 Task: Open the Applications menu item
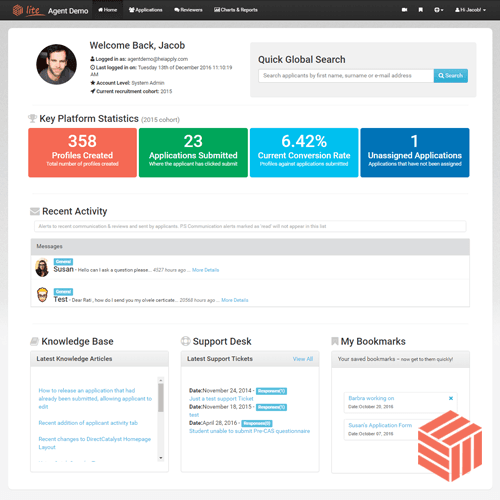pos(146,10)
